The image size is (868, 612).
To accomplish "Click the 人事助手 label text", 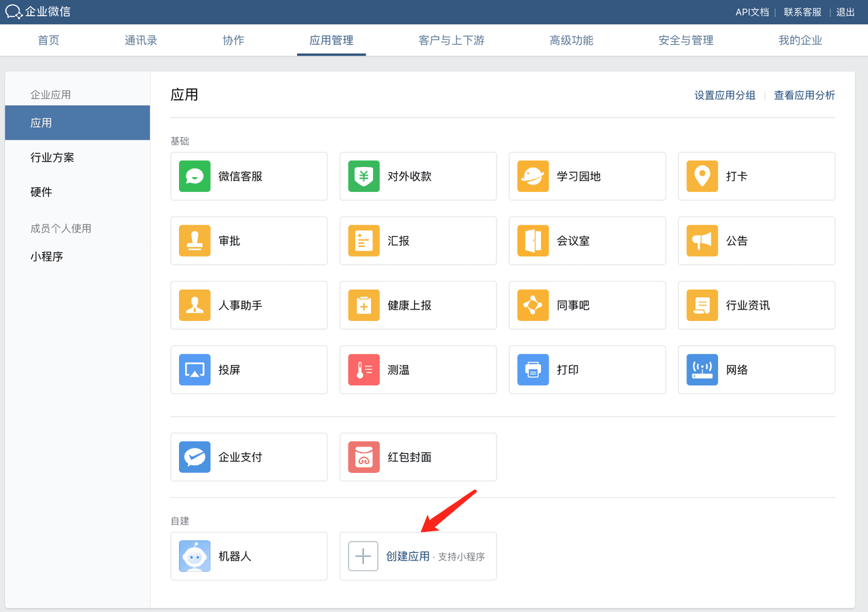I will (x=241, y=305).
